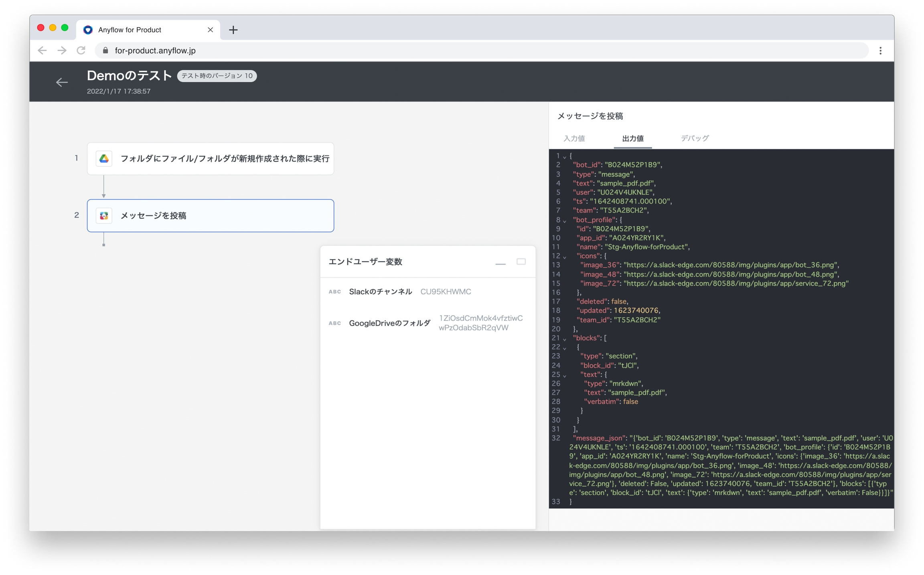
Task: Maximize the エンドユーザー変数 panel
Action: (x=521, y=262)
